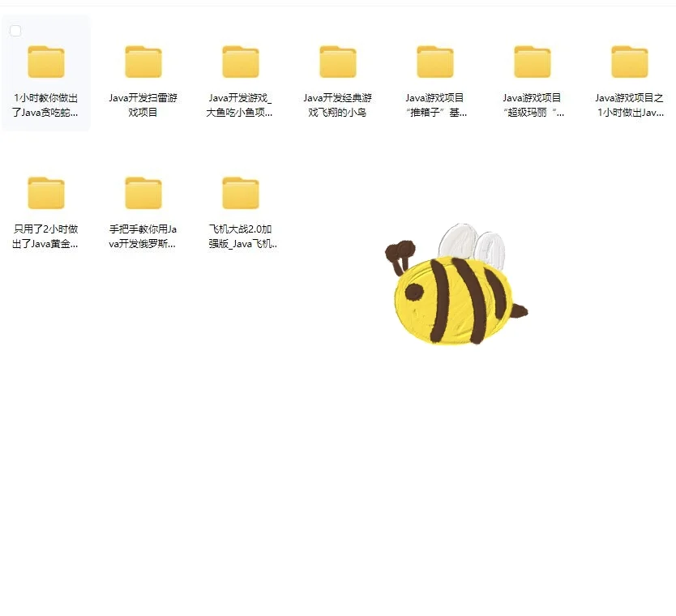Click the label 'Java开发扫雷游戏项目'
This screenshot has height=616, width=676.
[143, 102]
